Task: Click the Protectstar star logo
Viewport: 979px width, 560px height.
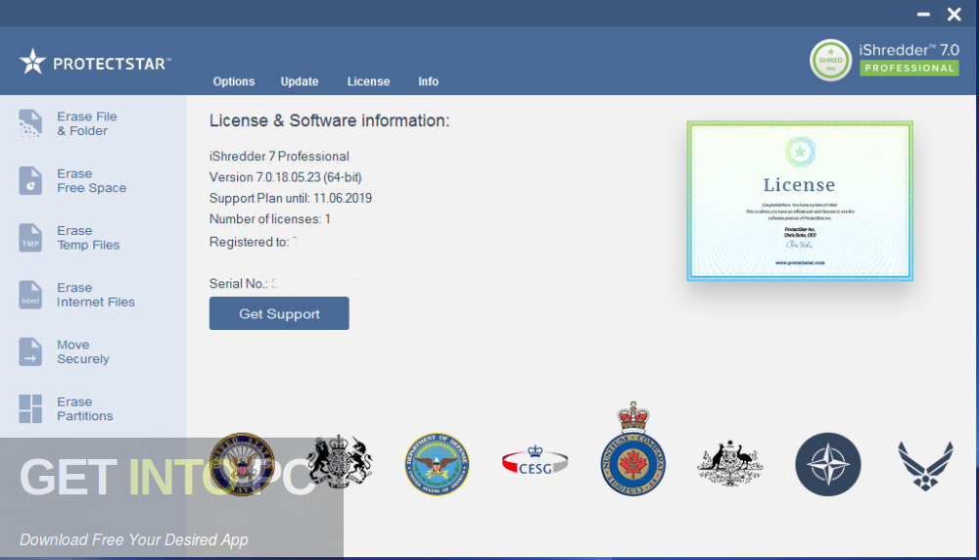Action: [32, 62]
